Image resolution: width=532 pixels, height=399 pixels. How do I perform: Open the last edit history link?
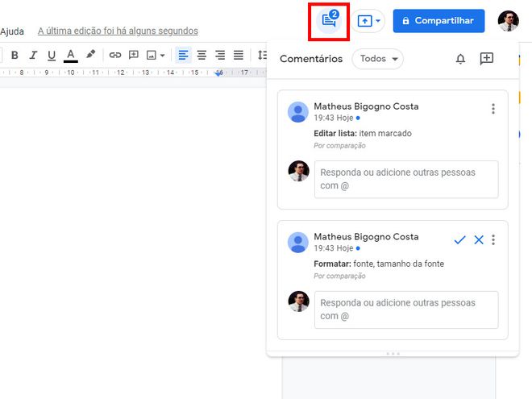click(118, 31)
